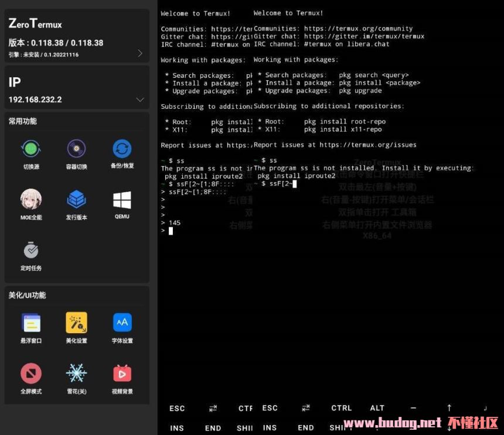This screenshot has height=435, width=504.
Task: Tap the CTRL extra key
Action: (341, 408)
